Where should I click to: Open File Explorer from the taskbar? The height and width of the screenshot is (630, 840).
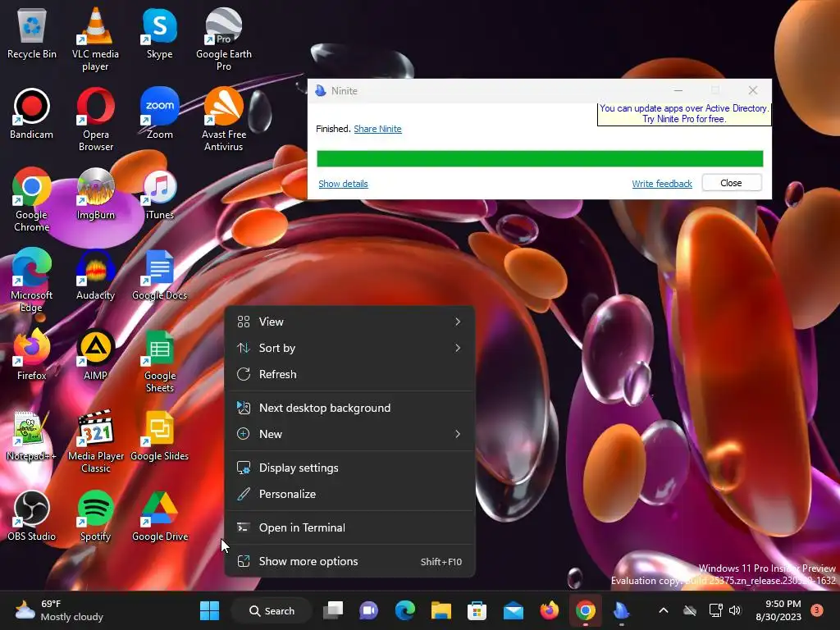pos(441,610)
